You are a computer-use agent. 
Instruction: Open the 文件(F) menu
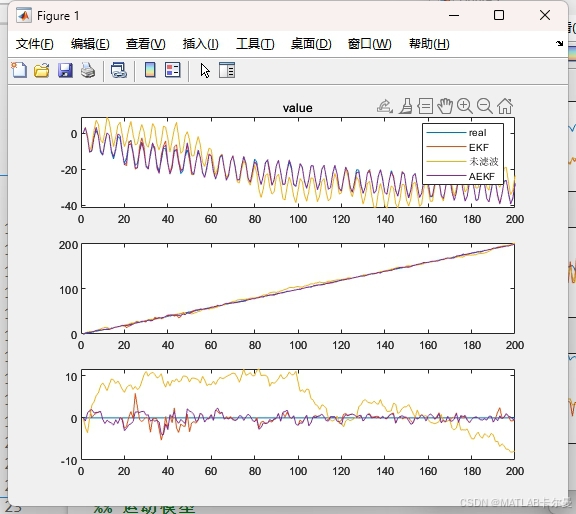tap(35, 44)
